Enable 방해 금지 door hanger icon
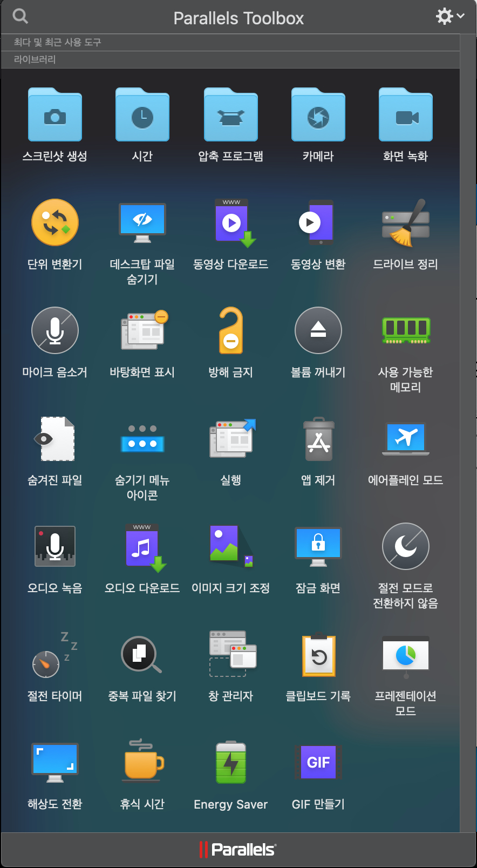Viewport: 477px width, 868px height. [x=231, y=330]
